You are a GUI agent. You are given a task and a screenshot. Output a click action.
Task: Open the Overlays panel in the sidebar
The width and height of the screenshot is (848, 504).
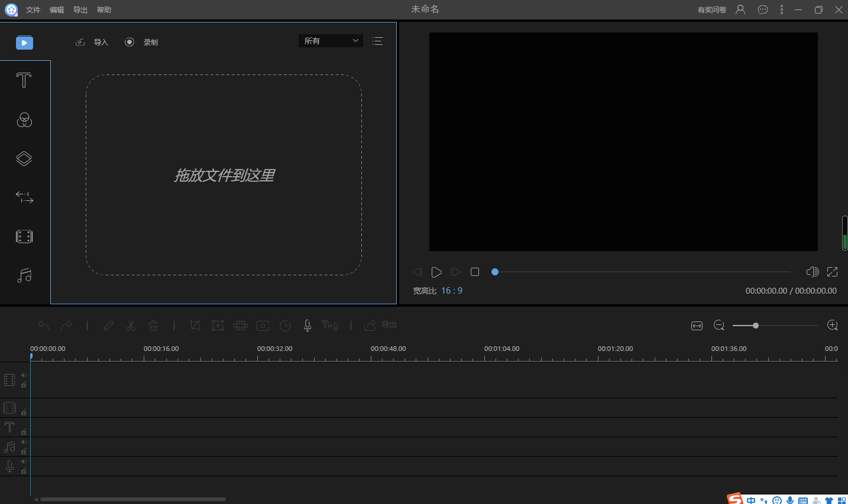click(x=24, y=158)
